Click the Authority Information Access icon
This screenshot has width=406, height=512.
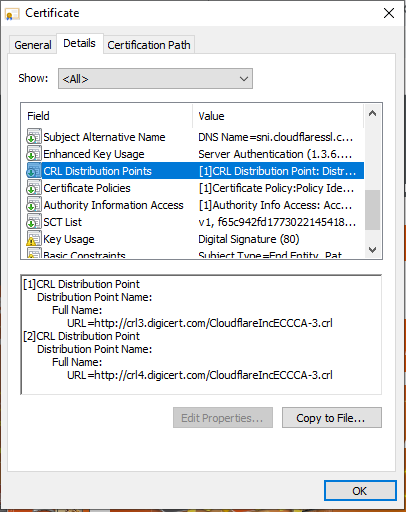click(34, 205)
